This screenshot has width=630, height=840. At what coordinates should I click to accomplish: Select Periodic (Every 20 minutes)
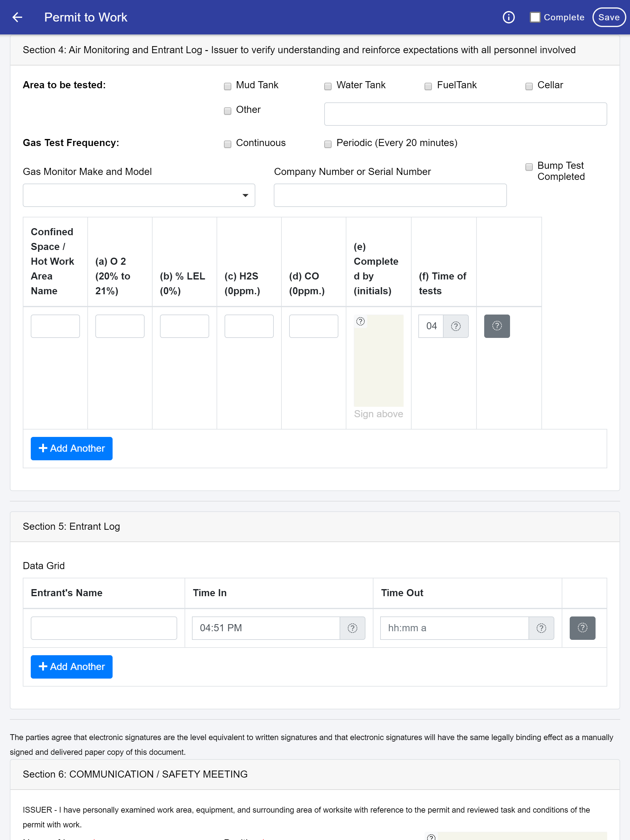pyautogui.click(x=328, y=144)
